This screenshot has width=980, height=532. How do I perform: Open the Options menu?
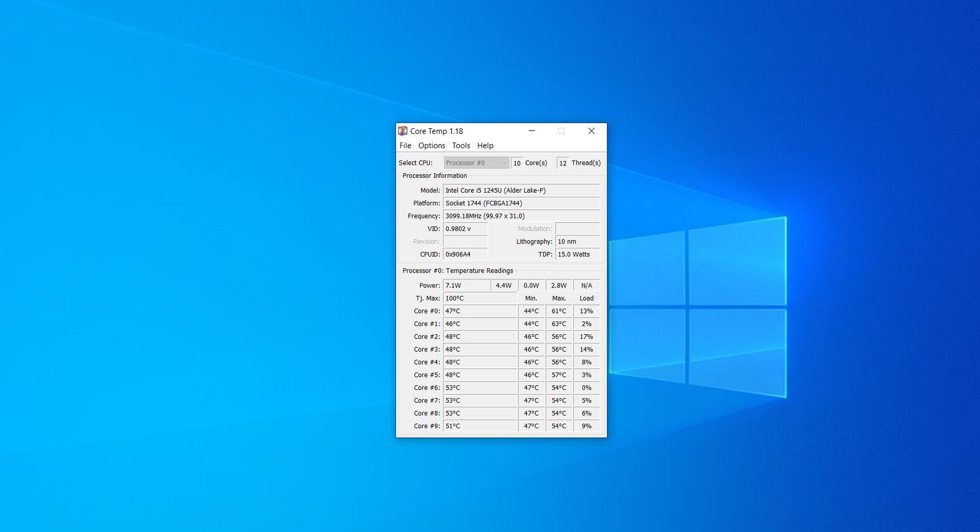point(431,146)
